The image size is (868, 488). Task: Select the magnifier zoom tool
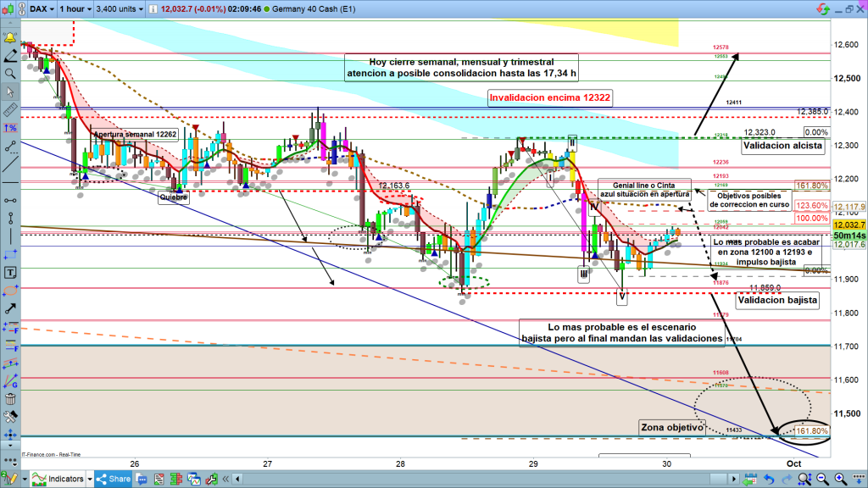[10, 74]
